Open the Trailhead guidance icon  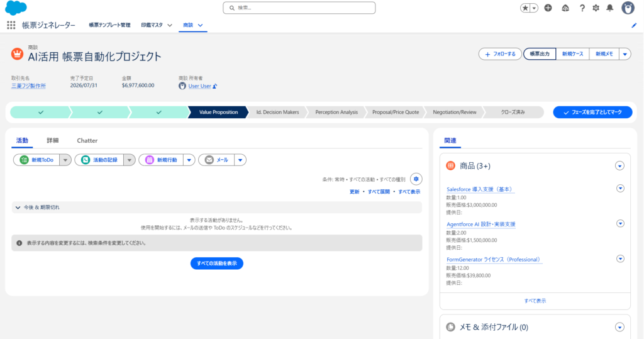(x=565, y=8)
